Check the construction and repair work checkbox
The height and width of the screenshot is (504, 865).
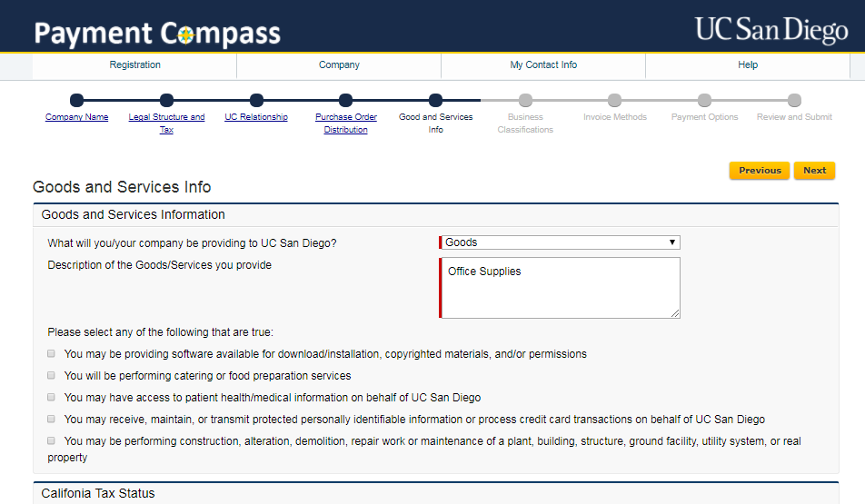pos(51,440)
